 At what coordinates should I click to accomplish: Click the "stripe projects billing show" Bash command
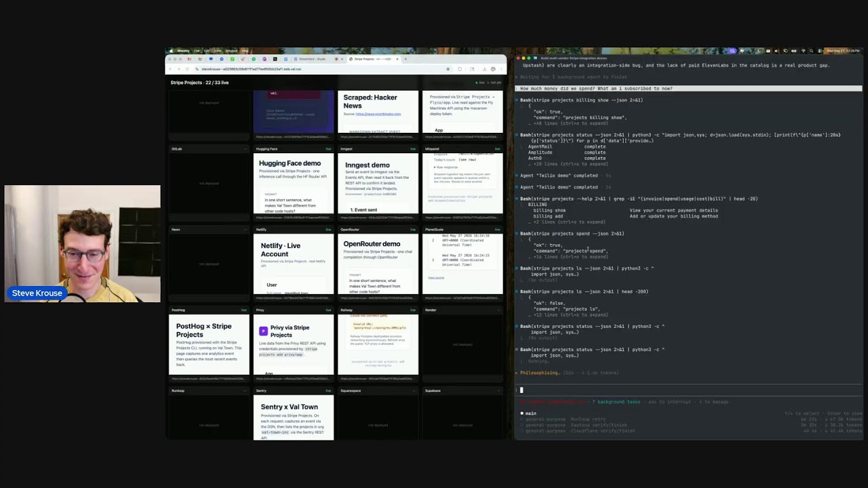coord(581,100)
